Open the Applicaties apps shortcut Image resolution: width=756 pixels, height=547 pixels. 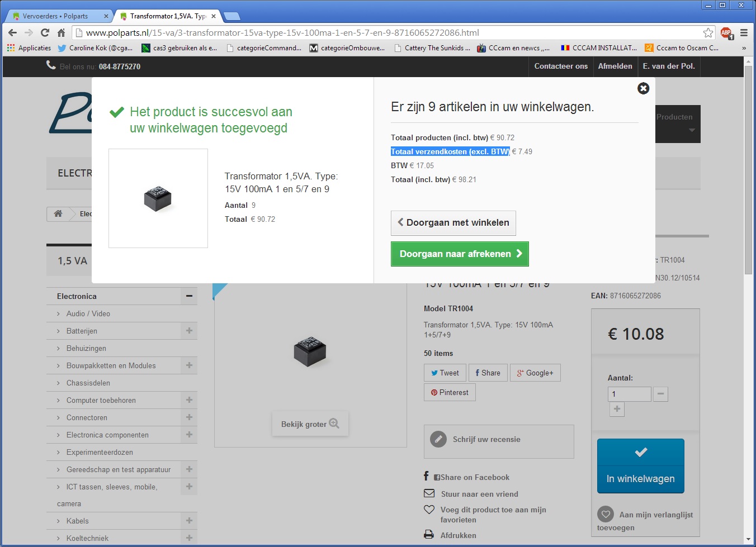[x=29, y=48]
